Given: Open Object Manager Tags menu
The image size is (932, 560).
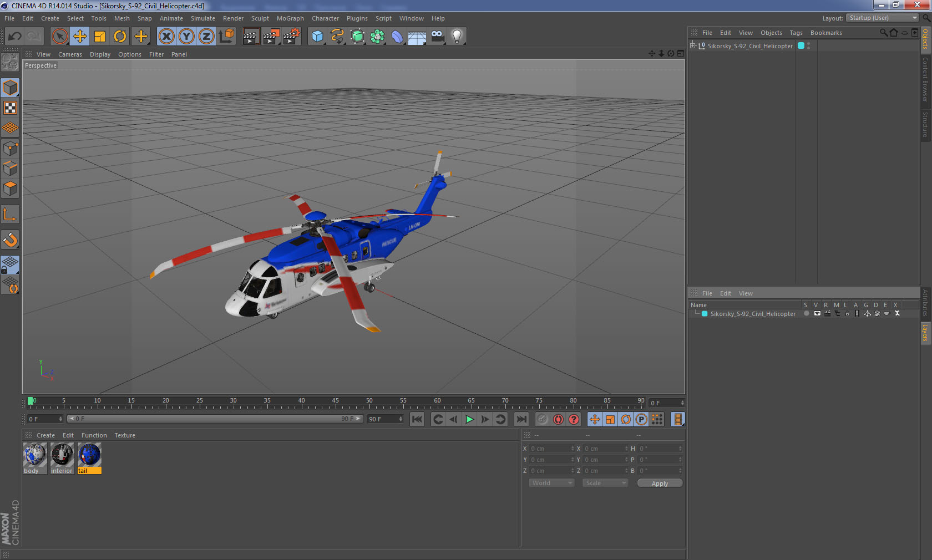Looking at the screenshot, I should pos(796,33).
